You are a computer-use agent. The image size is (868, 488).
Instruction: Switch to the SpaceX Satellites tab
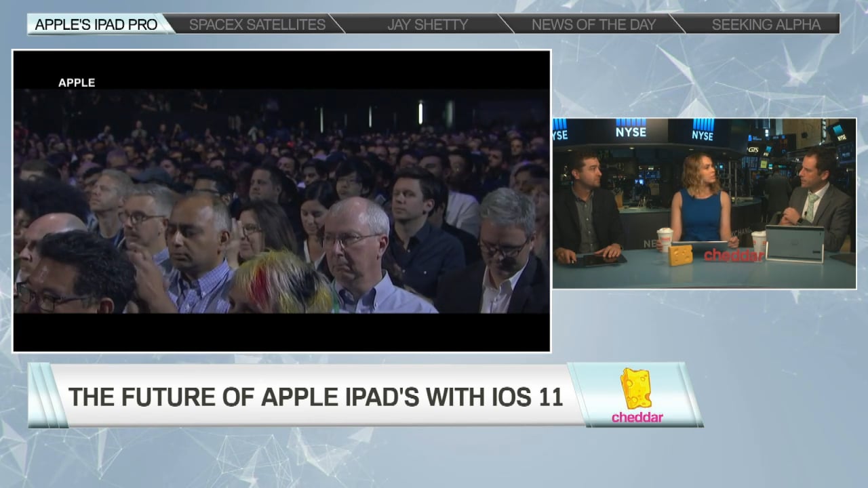click(257, 24)
